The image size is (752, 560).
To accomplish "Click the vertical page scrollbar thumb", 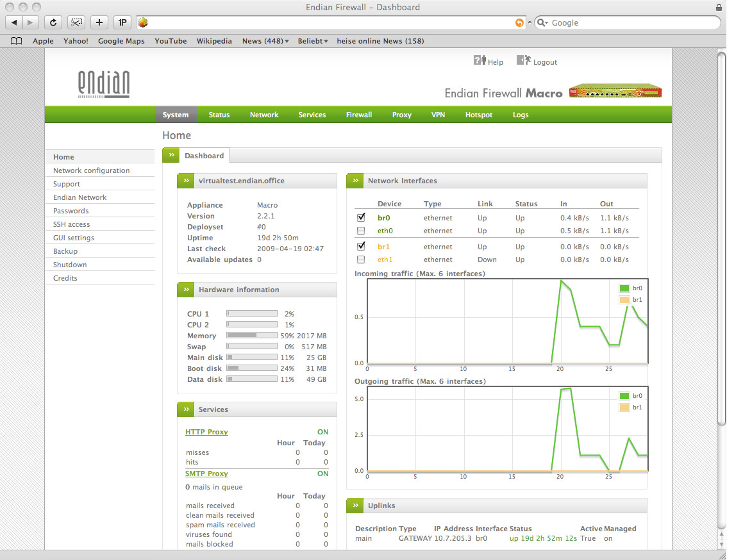I will click(722, 238).
